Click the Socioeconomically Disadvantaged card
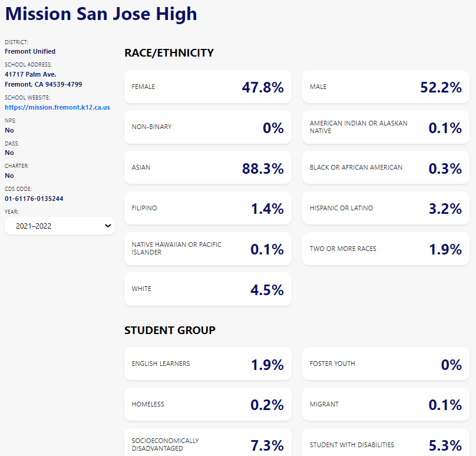The image size is (476, 456). [207, 444]
